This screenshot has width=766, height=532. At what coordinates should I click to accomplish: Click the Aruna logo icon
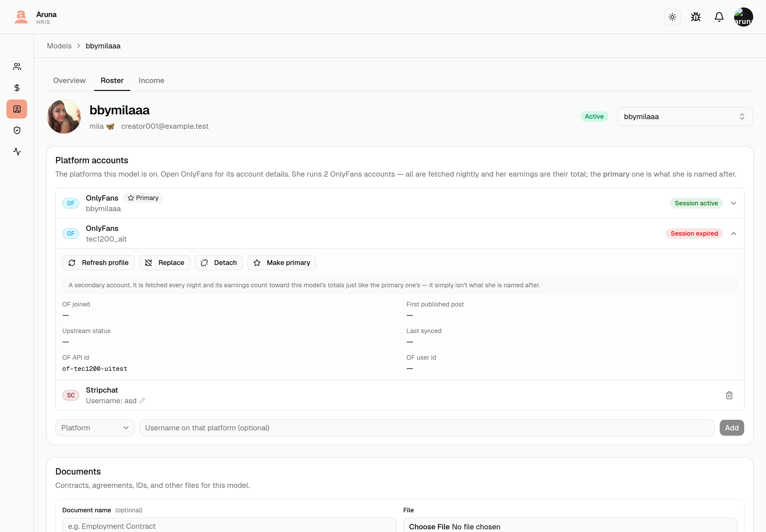(21, 17)
